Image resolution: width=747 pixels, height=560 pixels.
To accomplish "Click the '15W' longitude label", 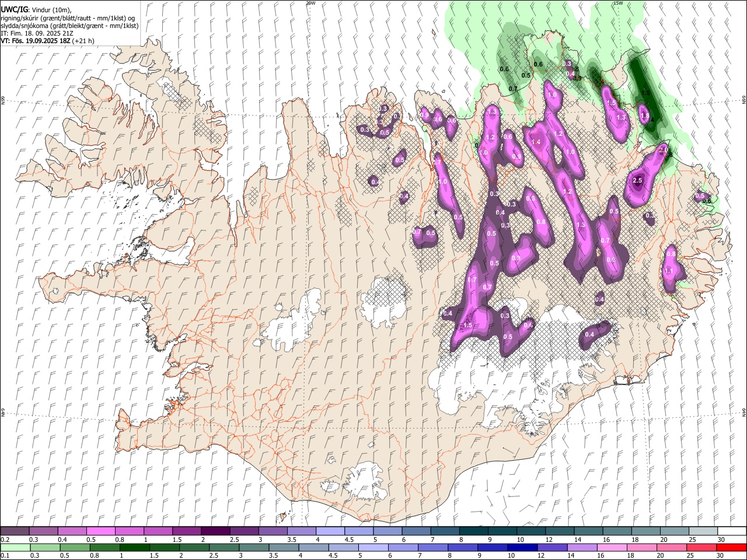I will (618, 3).
